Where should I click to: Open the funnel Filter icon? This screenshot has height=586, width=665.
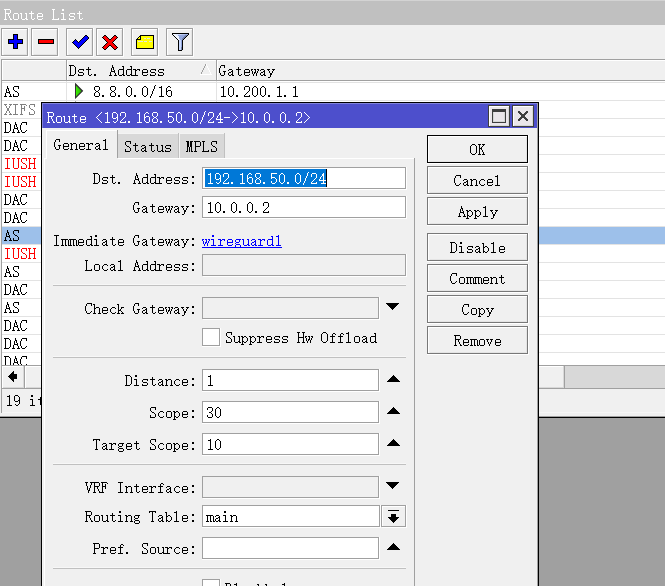[x=180, y=42]
